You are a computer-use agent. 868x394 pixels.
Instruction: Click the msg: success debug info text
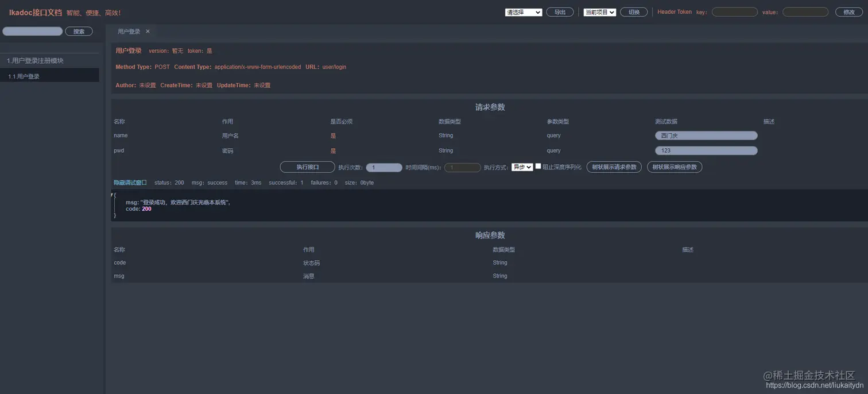210,183
